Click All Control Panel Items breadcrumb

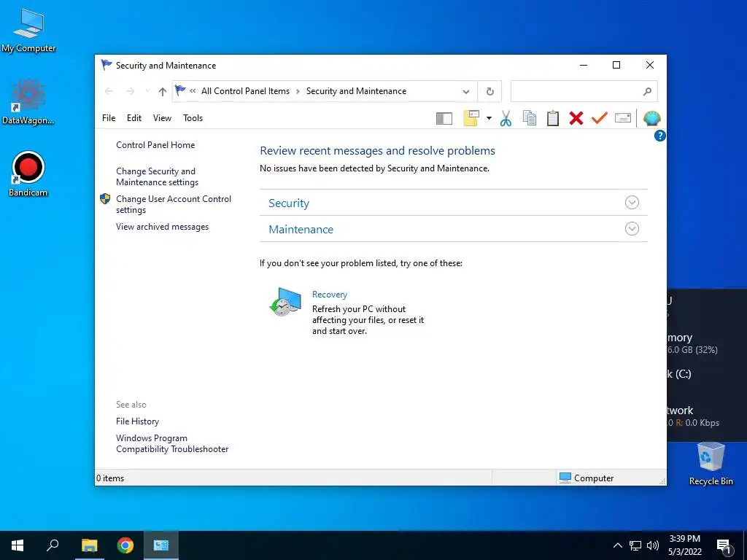click(245, 91)
